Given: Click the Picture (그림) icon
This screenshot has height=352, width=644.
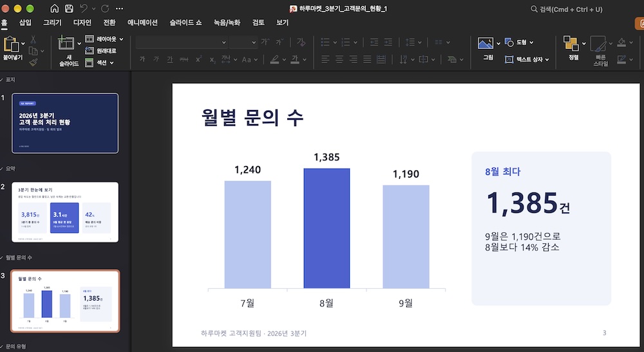Looking at the screenshot, I should [x=486, y=43].
